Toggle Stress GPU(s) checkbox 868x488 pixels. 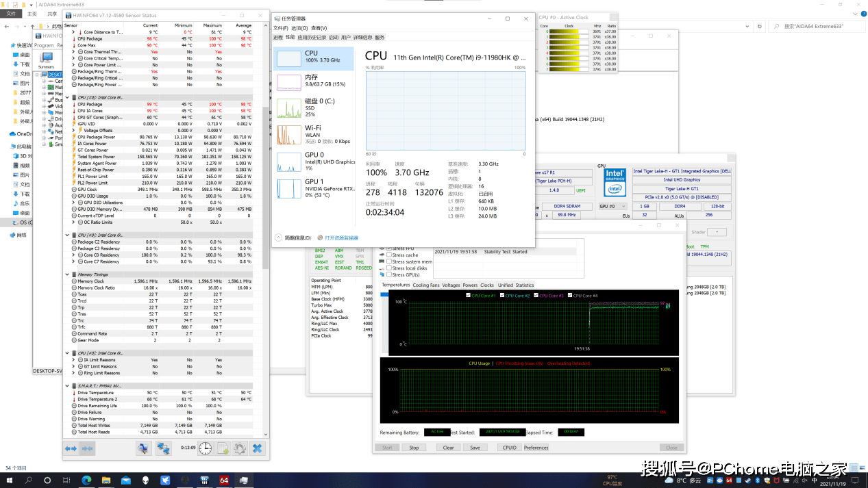(x=389, y=274)
